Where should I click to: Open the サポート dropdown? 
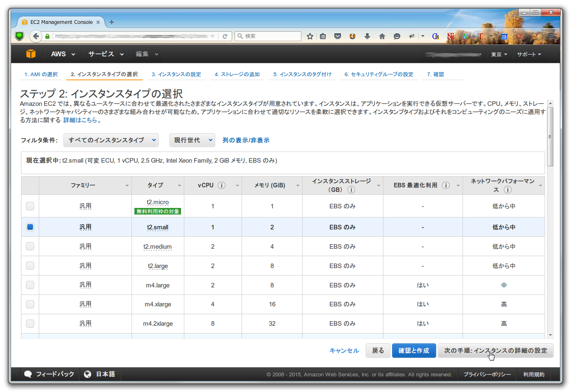click(529, 54)
